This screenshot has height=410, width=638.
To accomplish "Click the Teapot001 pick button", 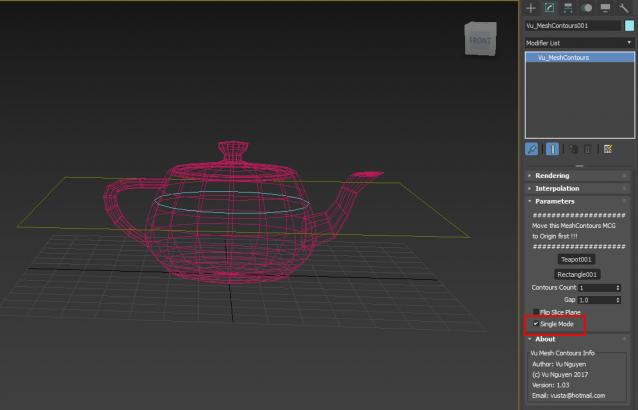I will [576, 260].
